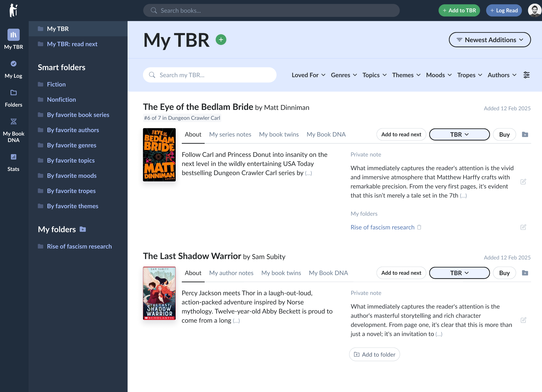Viewport: 542px width, 392px height.
Task: Open My author notes tab
Action: click(x=231, y=273)
